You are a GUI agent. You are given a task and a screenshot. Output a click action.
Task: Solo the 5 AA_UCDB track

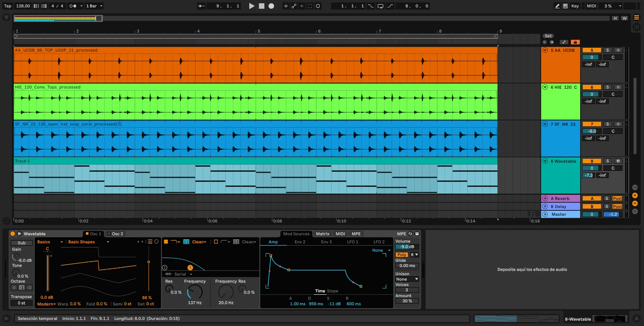point(607,50)
